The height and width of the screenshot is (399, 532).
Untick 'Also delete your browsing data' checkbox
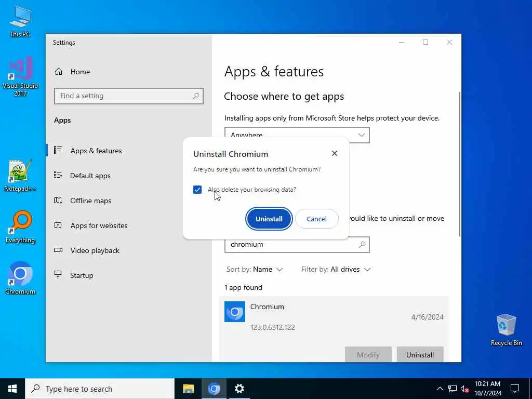197,190
